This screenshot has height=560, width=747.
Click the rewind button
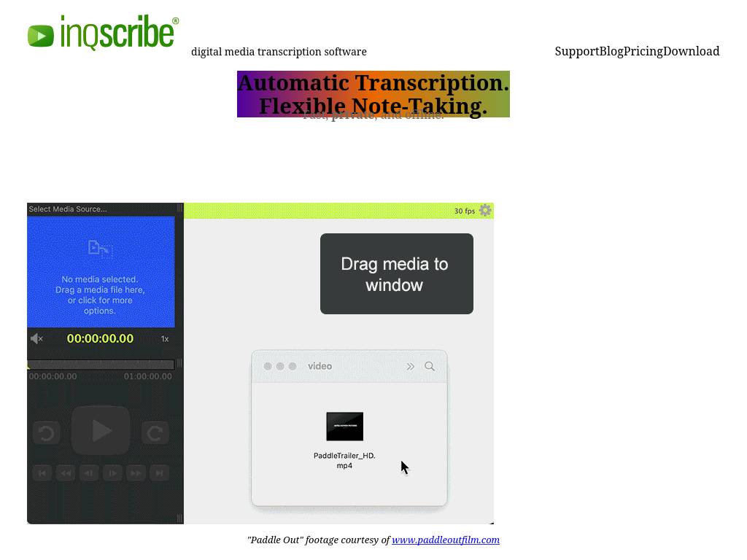[x=66, y=472]
